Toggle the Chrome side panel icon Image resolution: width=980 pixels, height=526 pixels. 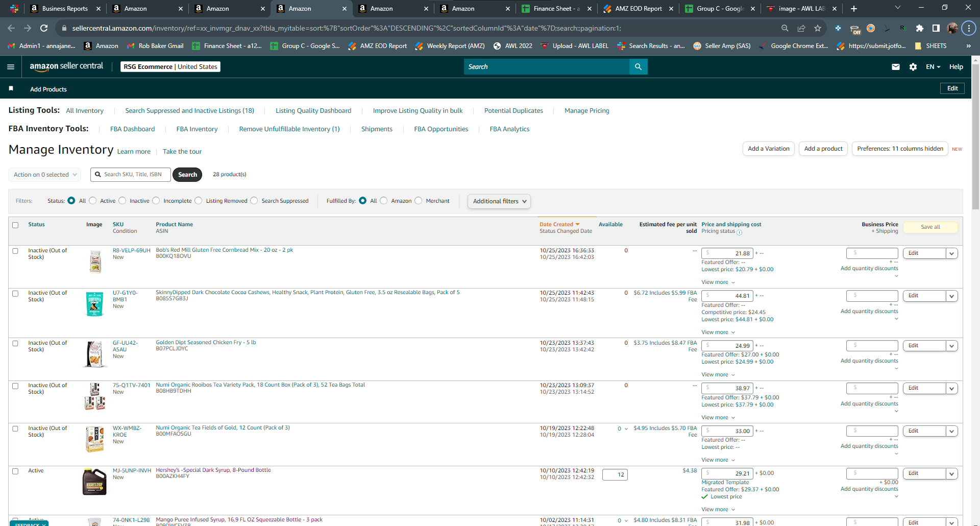click(936, 28)
